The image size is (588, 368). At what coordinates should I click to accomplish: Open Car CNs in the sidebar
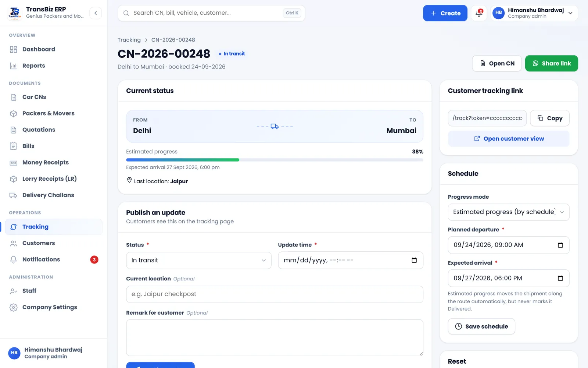[54, 97]
